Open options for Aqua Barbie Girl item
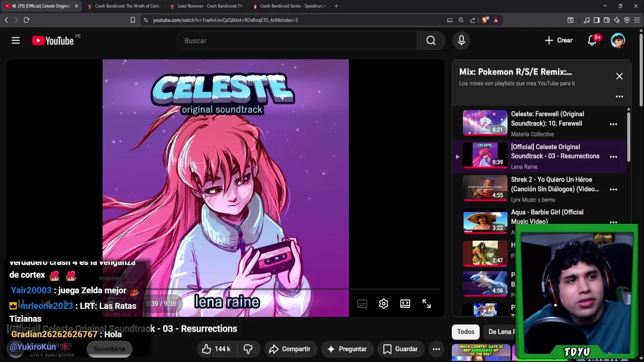 613,222
